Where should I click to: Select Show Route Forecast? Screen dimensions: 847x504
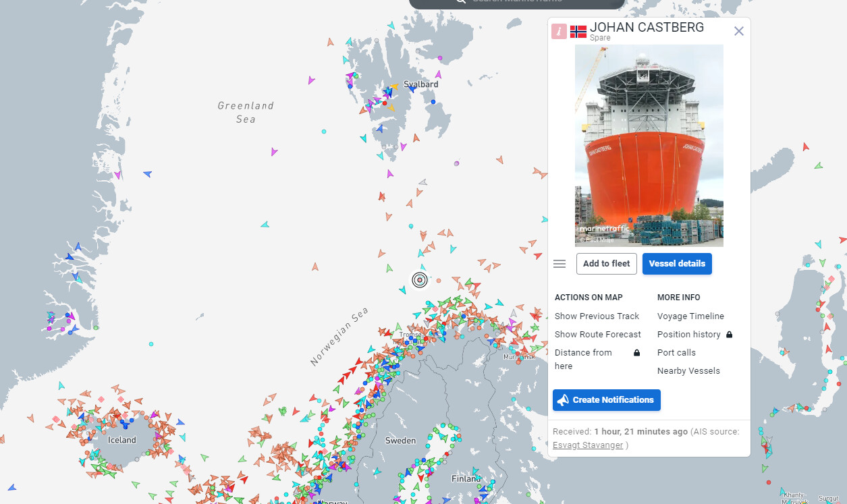[x=598, y=335]
